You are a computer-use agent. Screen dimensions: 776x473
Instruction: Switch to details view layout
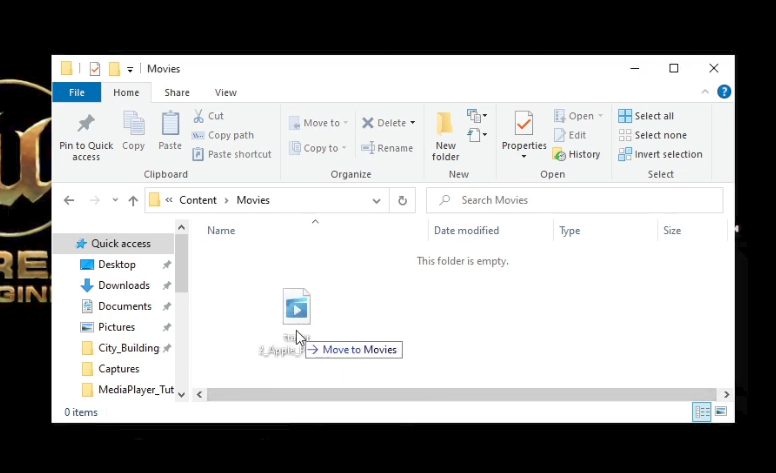(x=702, y=412)
